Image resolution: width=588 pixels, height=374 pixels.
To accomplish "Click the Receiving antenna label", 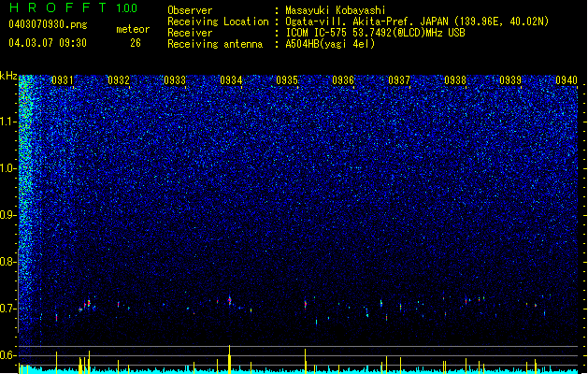I will (215, 44).
